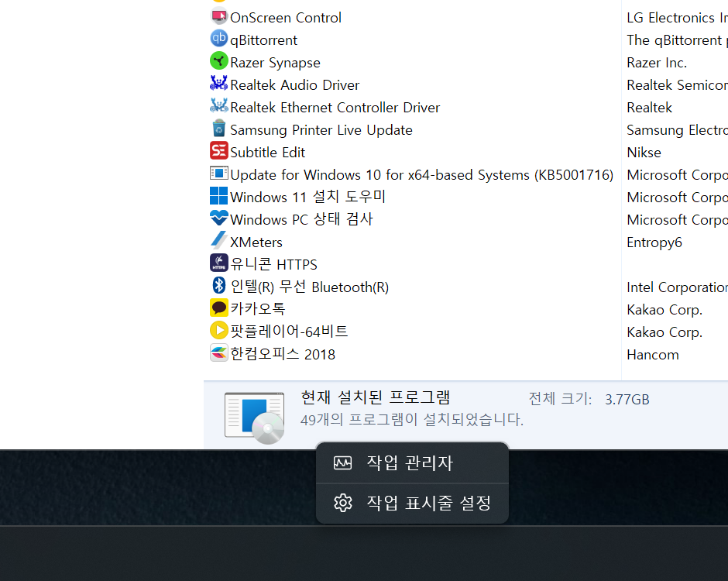
Task: Click the 49개의 프로그램이 설치되었습니다 text
Action: [411, 420]
